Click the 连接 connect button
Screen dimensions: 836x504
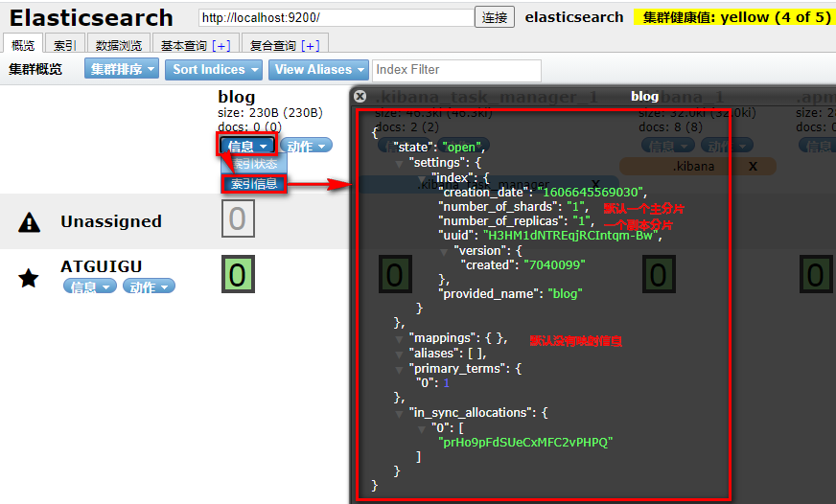click(x=495, y=17)
